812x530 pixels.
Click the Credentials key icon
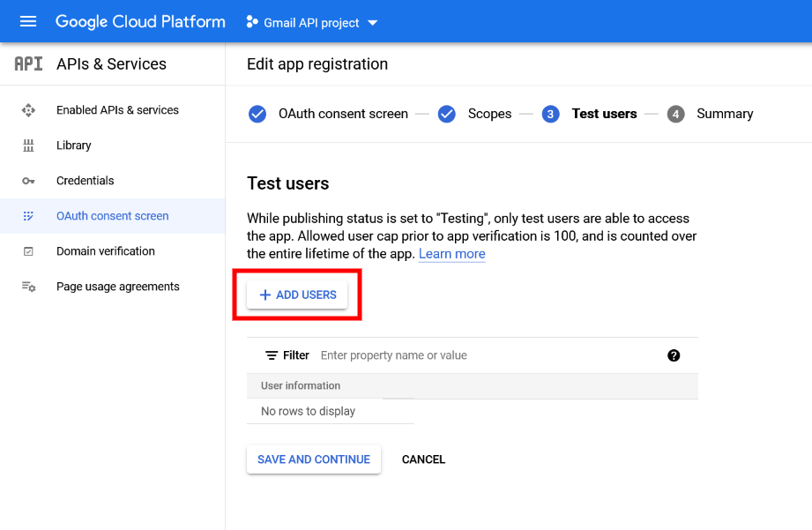pyautogui.click(x=28, y=181)
